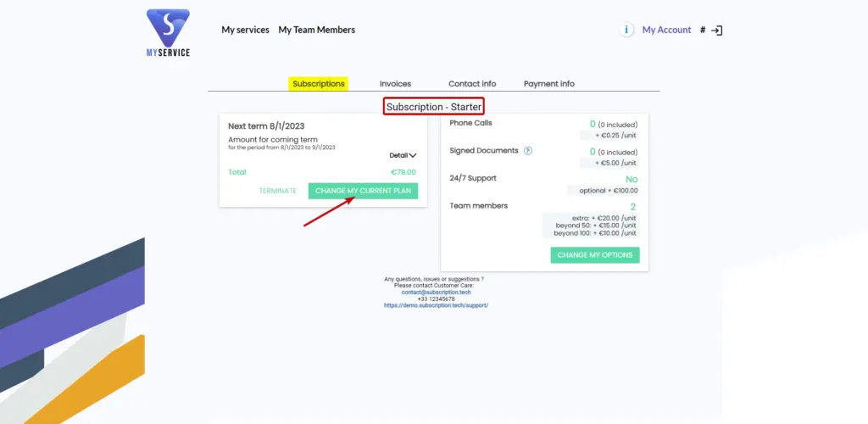Open My Account link

(x=666, y=30)
